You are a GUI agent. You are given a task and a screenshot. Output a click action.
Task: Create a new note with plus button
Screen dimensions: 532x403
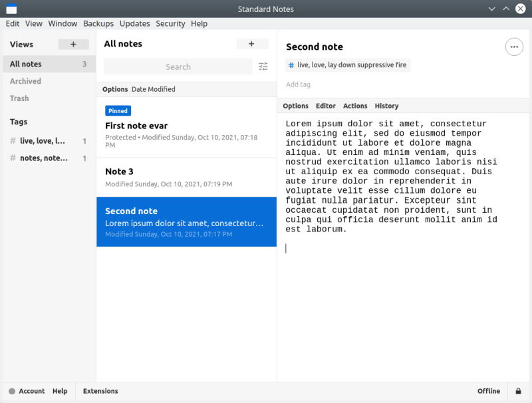click(x=251, y=44)
